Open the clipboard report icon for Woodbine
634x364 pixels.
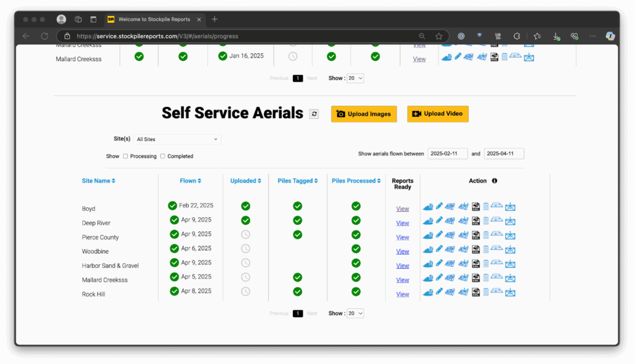487,249
